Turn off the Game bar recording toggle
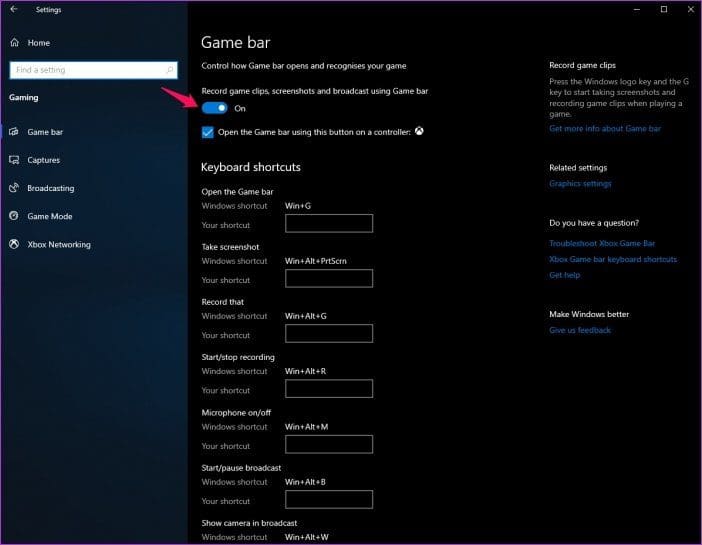Screen dimensions: 702x545 tap(214, 108)
